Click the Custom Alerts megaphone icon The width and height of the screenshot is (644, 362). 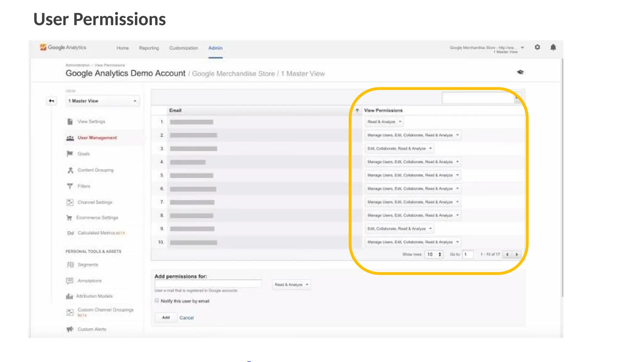click(70, 329)
